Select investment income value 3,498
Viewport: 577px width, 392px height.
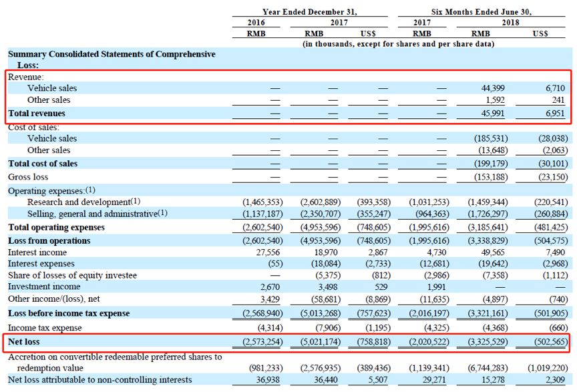point(327,287)
